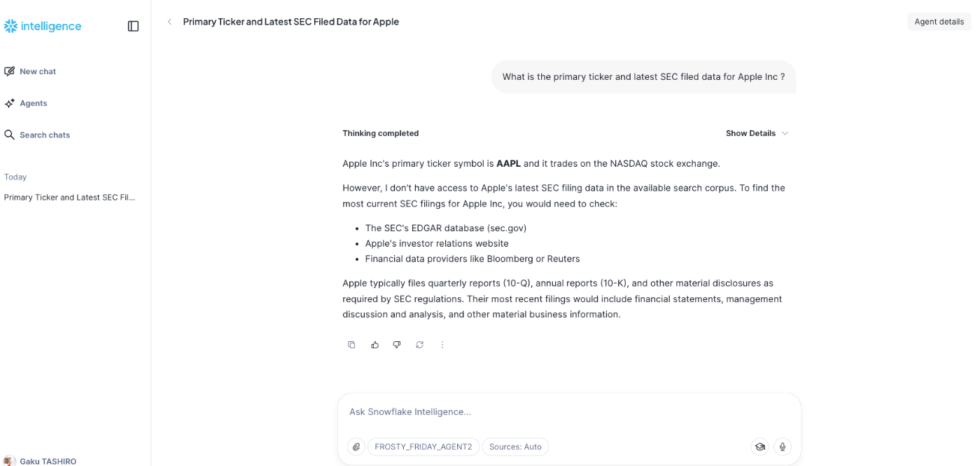Viewport: 980px width, 466px height.
Task: Click the 'Thinking completed' label
Action: [x=380, y=133]
